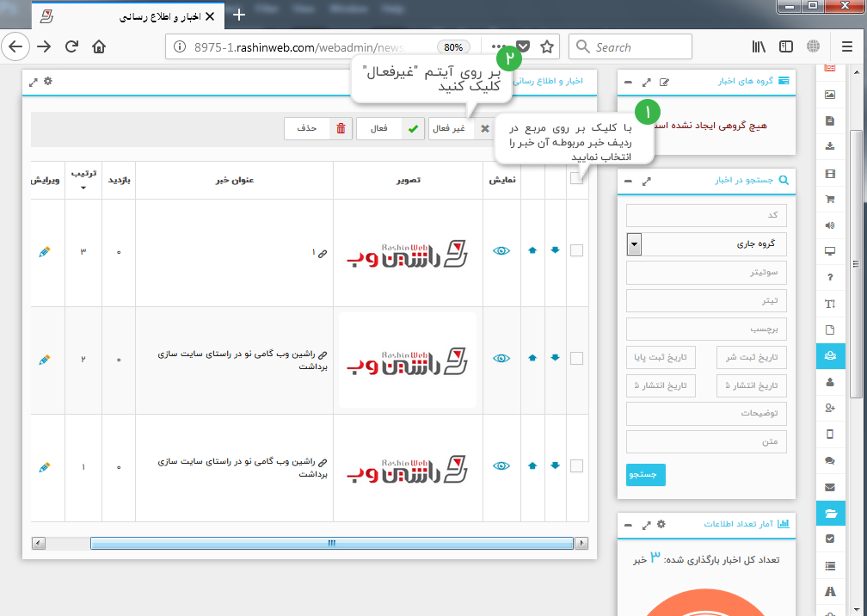Click the حذف delete button
Viewport: 867px width, 616px height.
318,129
